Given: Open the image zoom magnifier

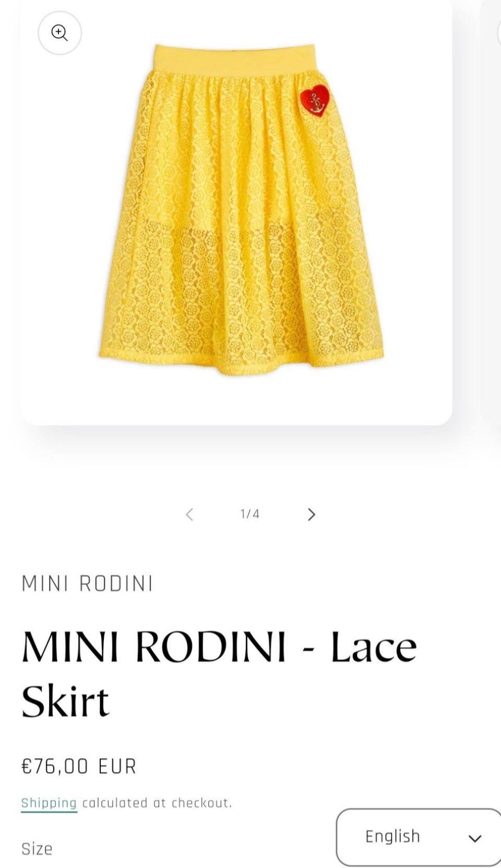Looking at the screenshot, I should point(59,33).
